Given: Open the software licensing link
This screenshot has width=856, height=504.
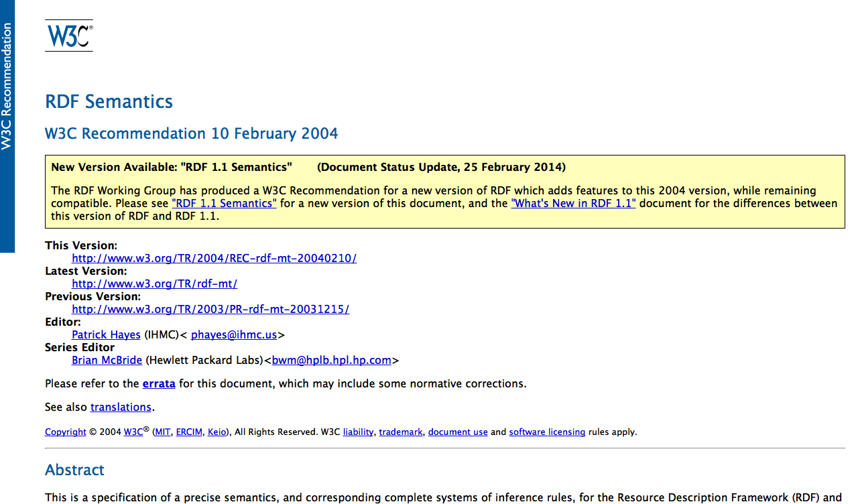Looking at the screenshot, I should 547,432.
